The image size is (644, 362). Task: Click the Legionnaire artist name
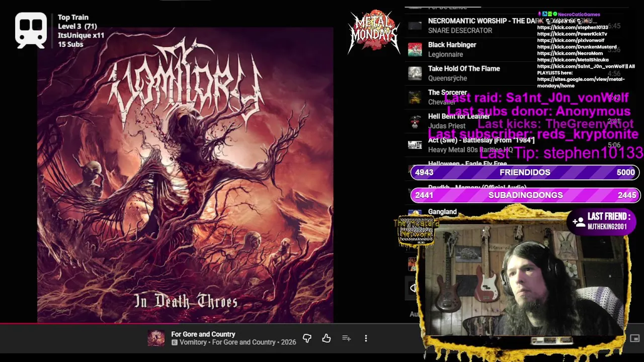click(445, 54)
